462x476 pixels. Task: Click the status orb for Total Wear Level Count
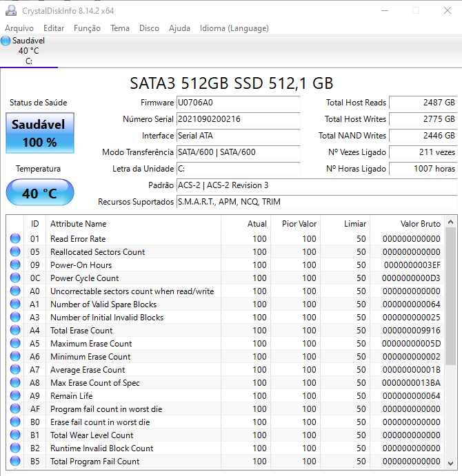[15, 435]
